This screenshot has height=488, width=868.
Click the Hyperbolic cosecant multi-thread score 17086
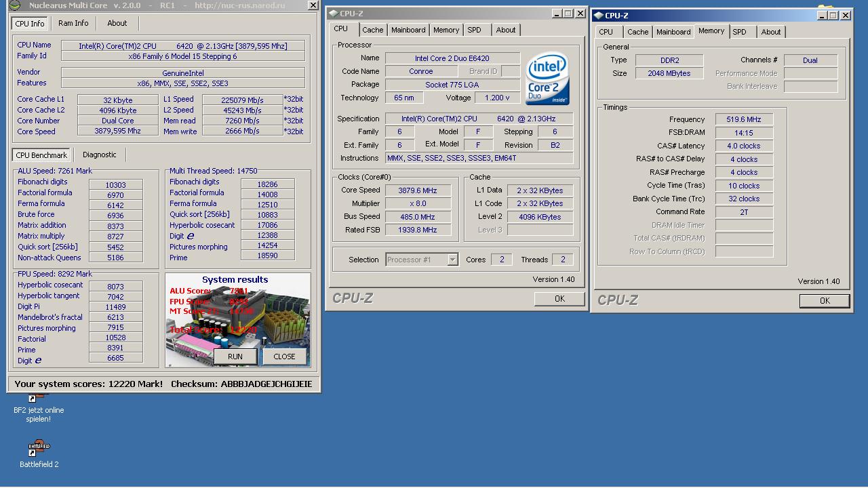pos(267,225)
